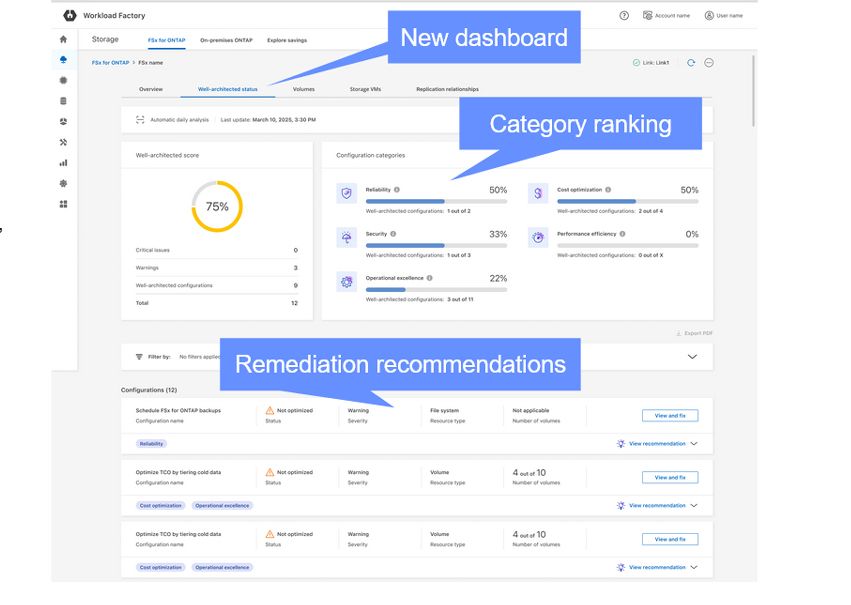Switch to the FSx for ONTAP top tab

(x=167, y=40)
